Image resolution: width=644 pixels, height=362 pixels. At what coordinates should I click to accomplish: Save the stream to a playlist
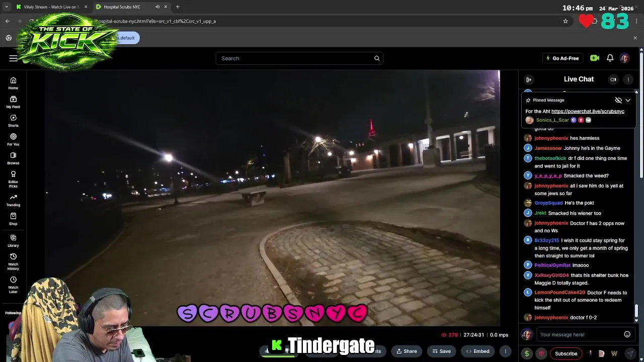pyautogui.click(x=441, y=351)
